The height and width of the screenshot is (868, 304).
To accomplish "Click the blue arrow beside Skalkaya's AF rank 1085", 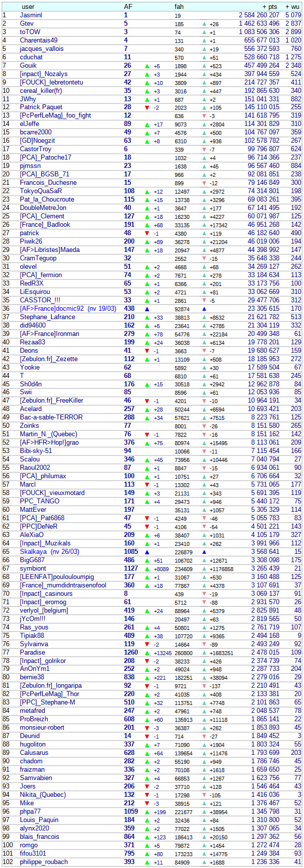I will (147, 552).
